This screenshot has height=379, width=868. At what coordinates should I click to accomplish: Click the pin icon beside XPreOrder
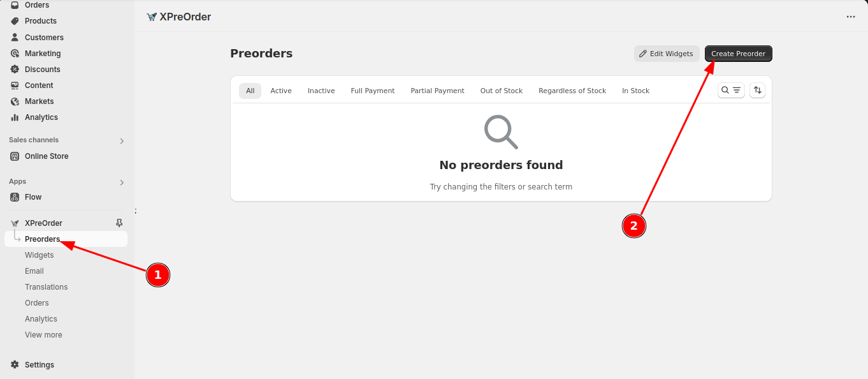pos(119,223)
